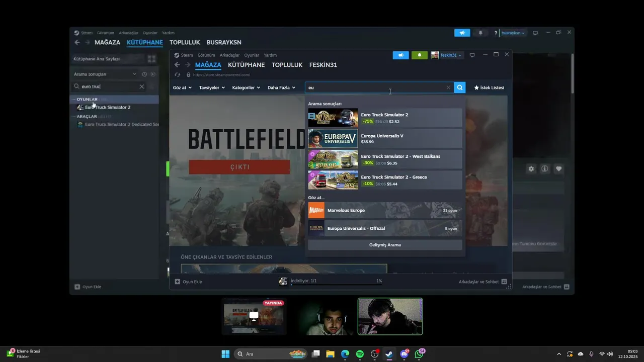Open WhatsApp from the taskbar
Screen dimensions: 644x362
tap(419, 354)
